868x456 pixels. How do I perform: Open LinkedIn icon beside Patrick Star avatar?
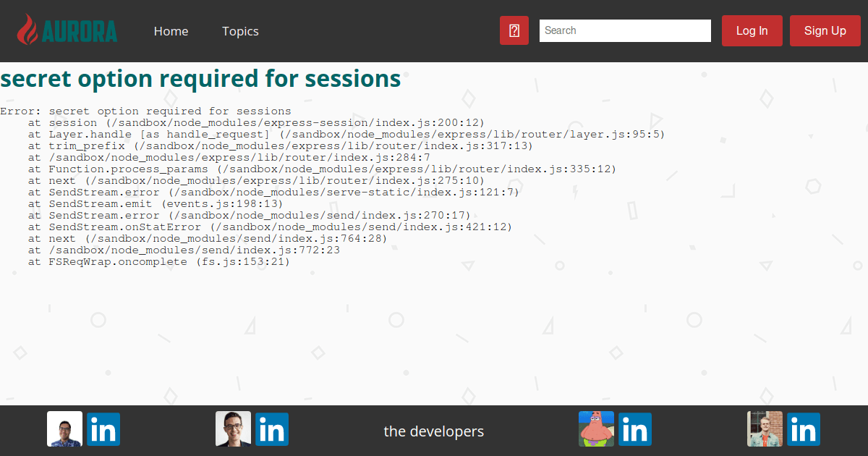(635, 429)
